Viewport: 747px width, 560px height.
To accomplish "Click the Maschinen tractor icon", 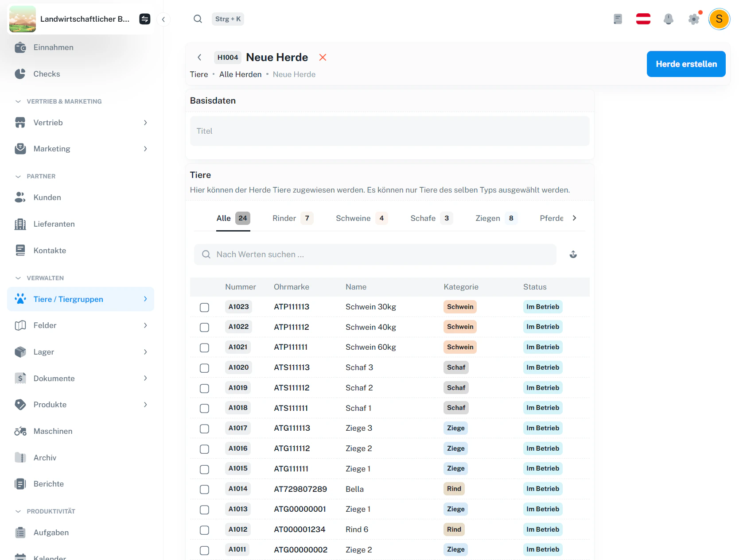I will 20,431.
